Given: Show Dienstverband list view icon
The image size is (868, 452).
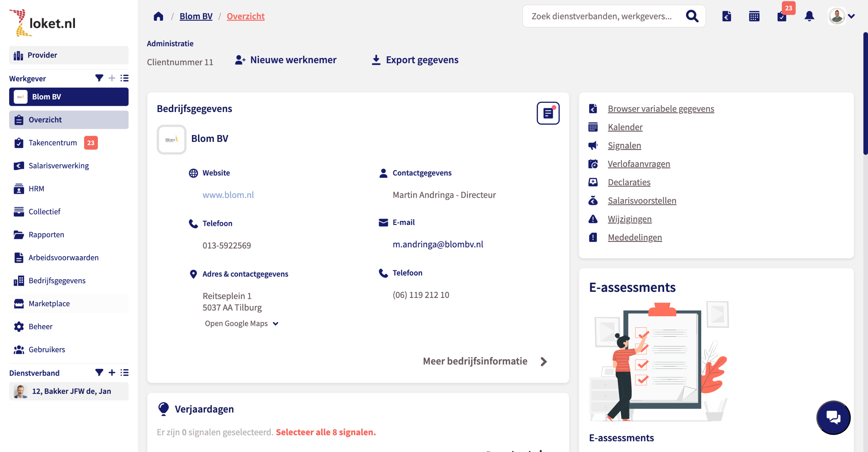Looking at the screenshot, I should click(x=124, y=373).
